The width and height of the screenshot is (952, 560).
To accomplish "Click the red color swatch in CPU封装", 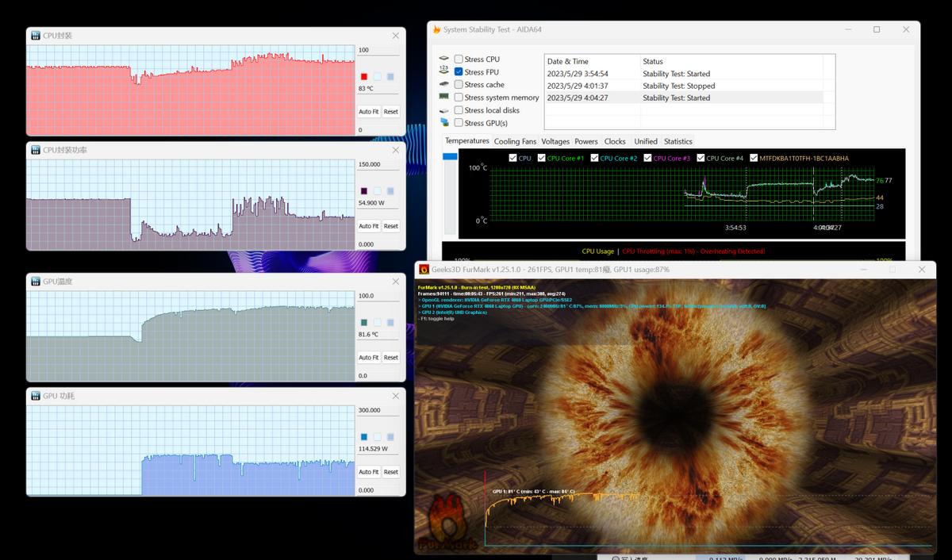I will [364, 77].
